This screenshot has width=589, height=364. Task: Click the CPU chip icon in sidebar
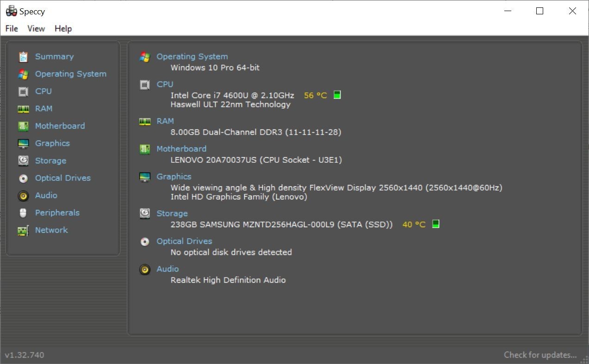(23, 92)
